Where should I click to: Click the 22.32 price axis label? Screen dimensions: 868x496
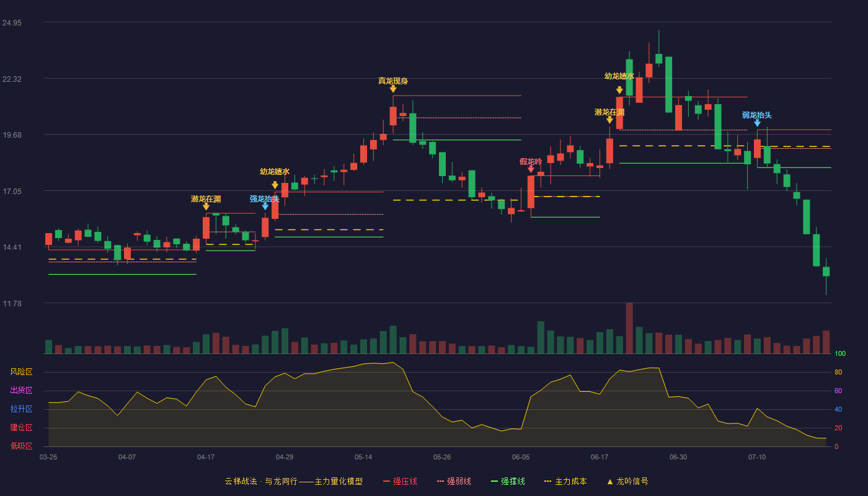(12, 79)
